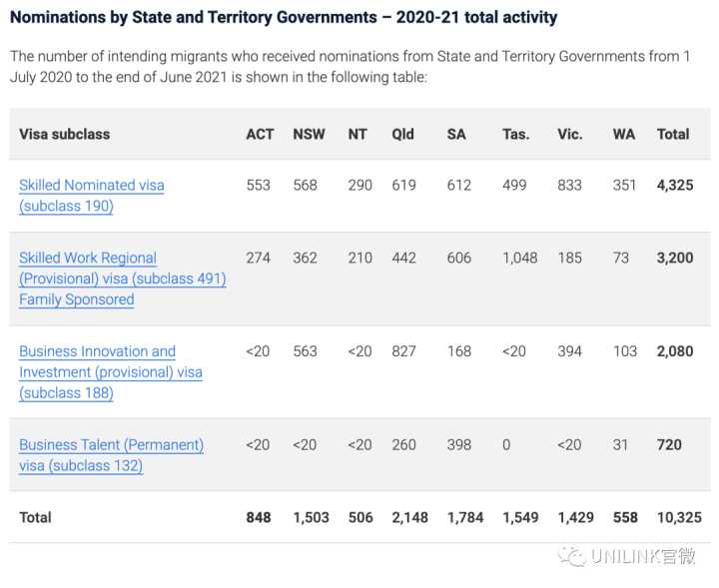Click the NSW column header
719x588 pixels.
click(x=309, y=135)
